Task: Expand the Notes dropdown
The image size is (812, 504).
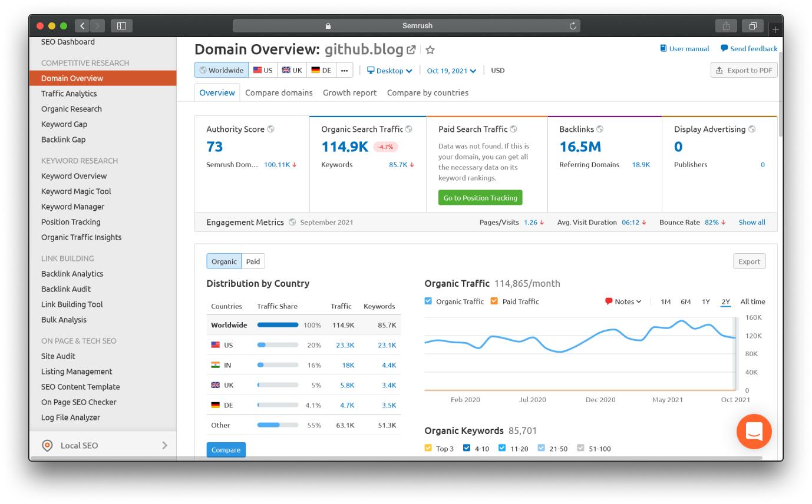Action: pos(623,301)
